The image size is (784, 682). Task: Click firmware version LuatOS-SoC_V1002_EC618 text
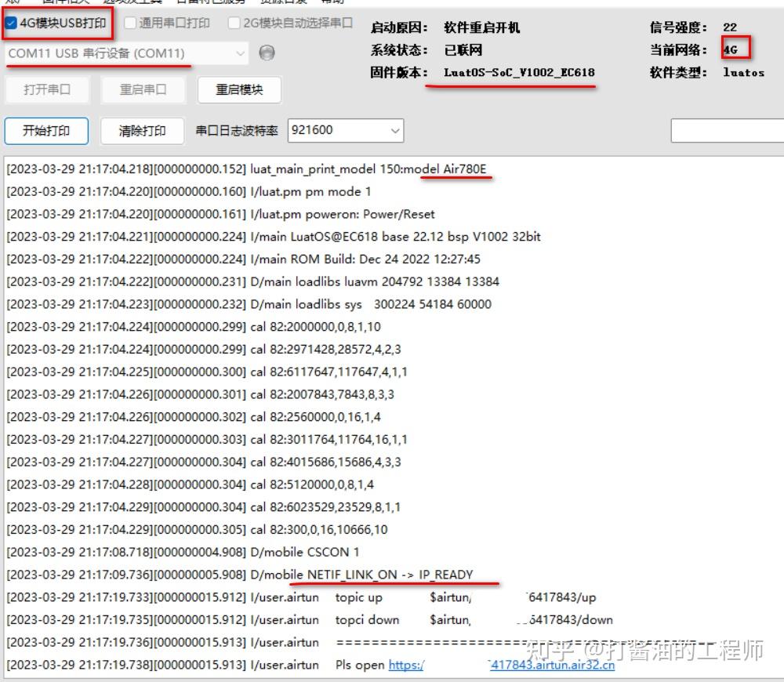[519, 72]
